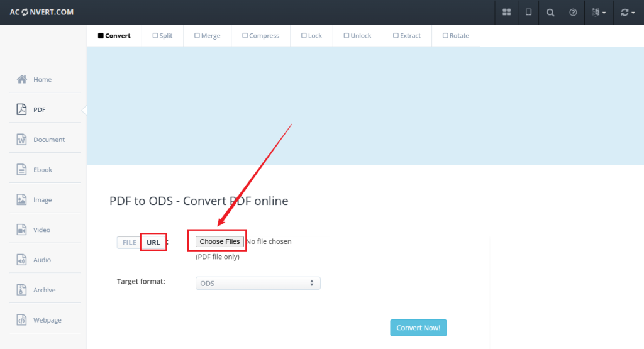Viewport: 644px width, 349px height.
Task: Switch to the Merge tab
Action: 208,36
